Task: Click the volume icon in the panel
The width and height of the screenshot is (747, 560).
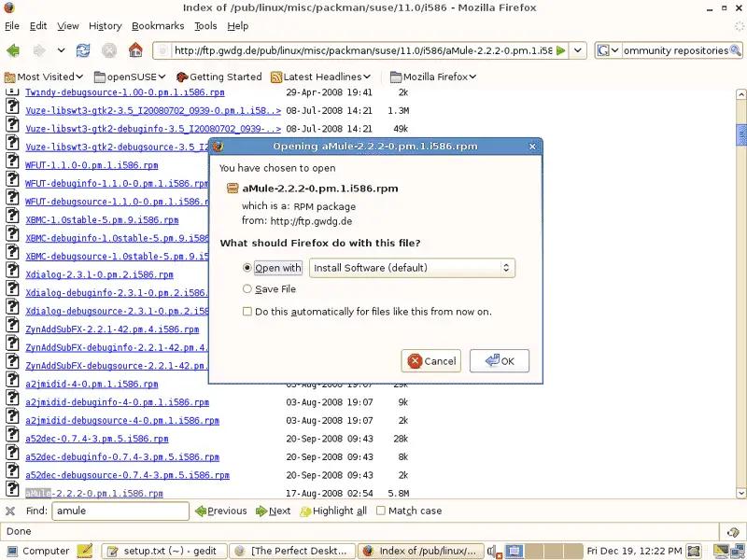Action: [x=494, y=552]
